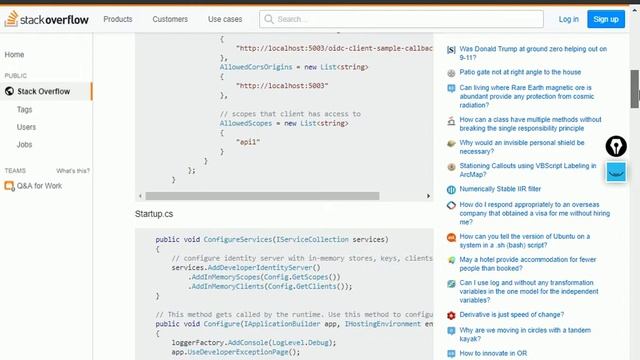Click the What's this? link

(73, 171)
